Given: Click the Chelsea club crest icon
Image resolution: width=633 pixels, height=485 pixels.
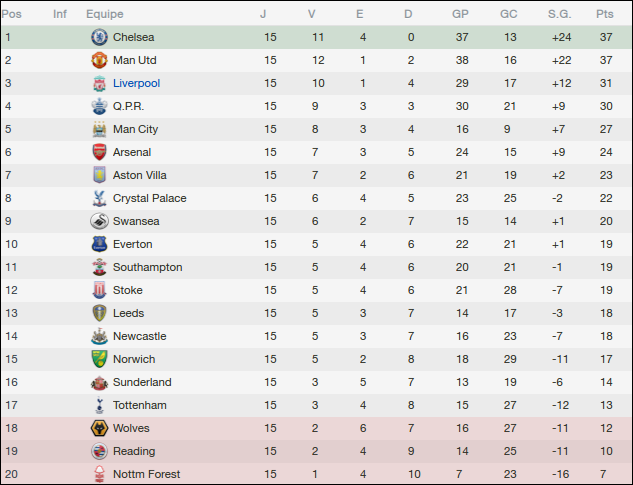Looking at the screenshot, I should [x=98, y=37].
